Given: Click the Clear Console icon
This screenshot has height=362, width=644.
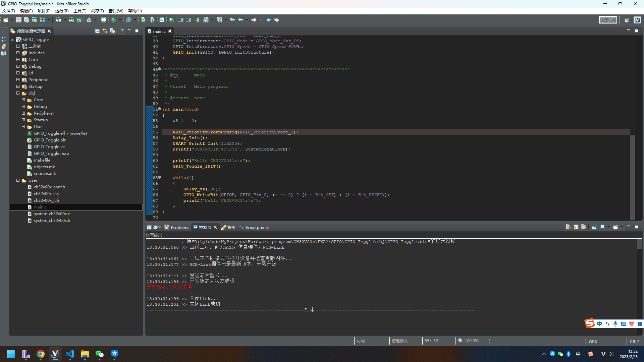Looking at the screenshot, I should [568, 227].
